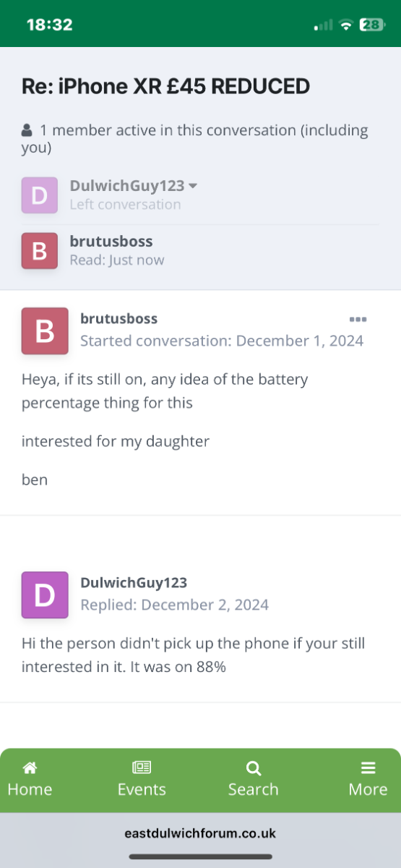Tap brutusboss avatar beside first message
Image resolution: width=401 pixels, height=868 pixels.
point(45,331)
